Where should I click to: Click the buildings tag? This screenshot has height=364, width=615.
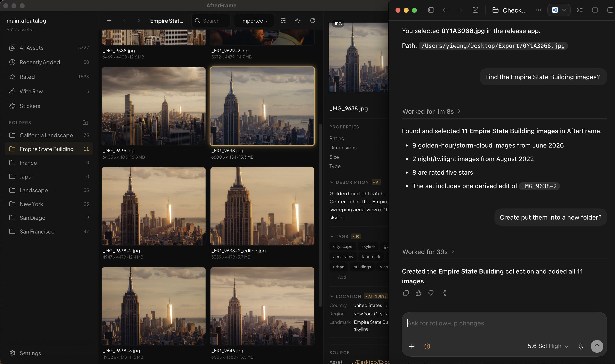[362, 267]
